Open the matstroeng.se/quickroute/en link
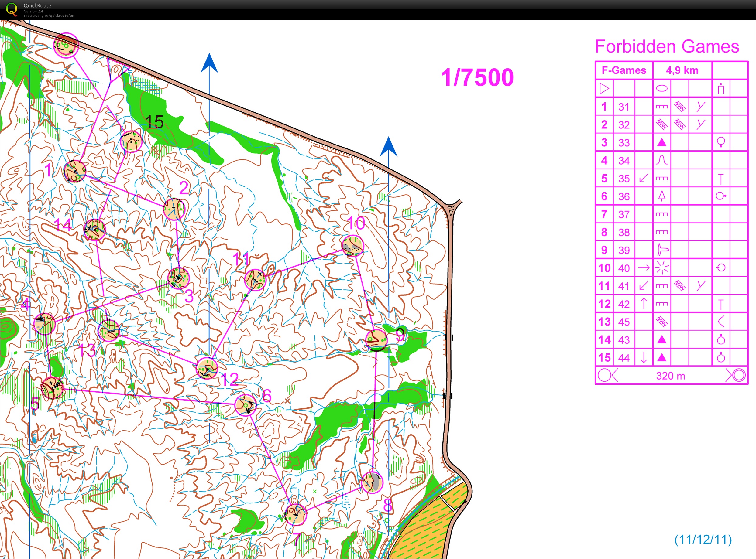 pyautogui.click(x=49, y=15)
